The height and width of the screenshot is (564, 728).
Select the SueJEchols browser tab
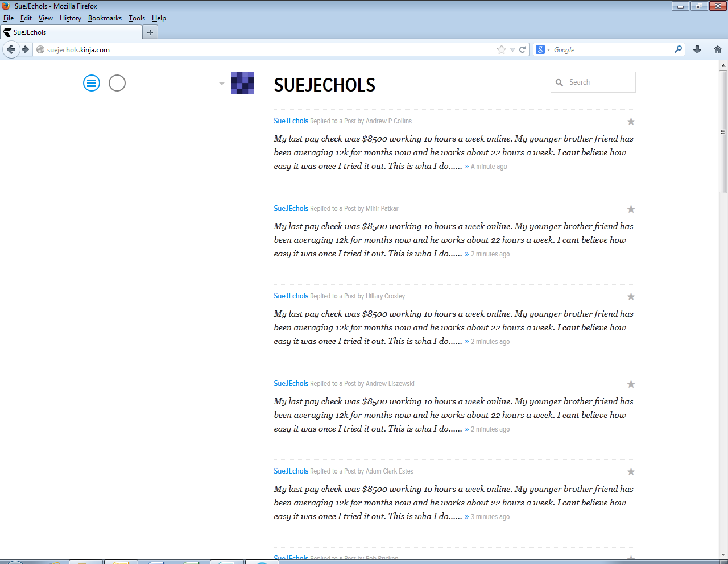pos(71,32)
